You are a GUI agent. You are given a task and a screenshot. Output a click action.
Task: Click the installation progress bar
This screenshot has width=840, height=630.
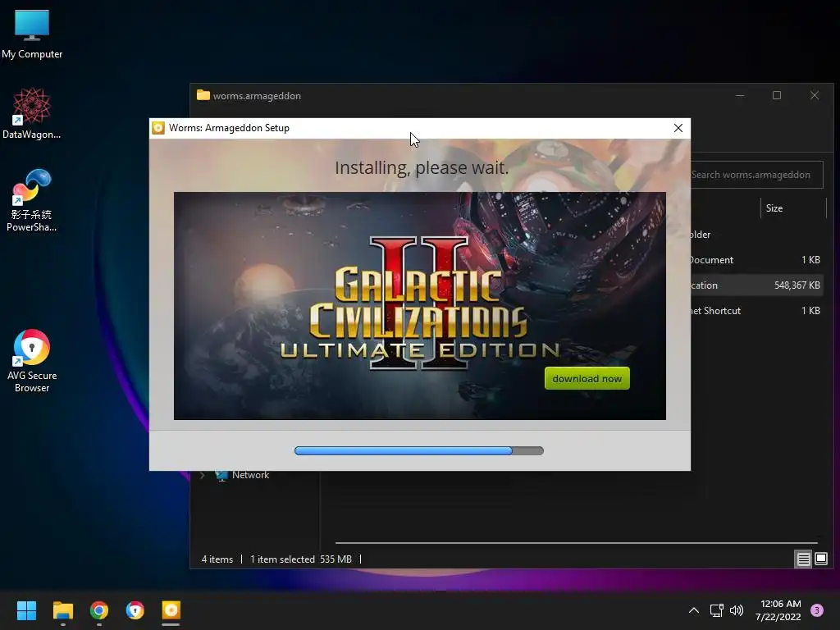pyautogui.click(x=419, y=450)
